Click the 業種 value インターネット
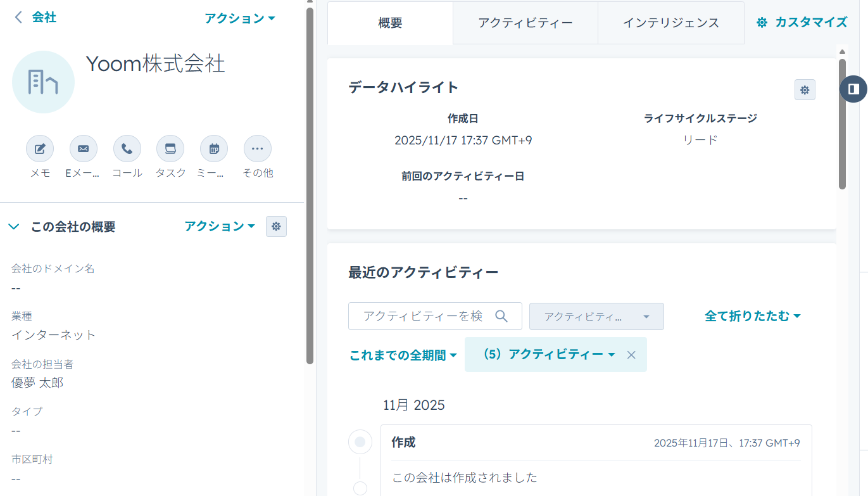This screenshot has height=496, width=868. coord(54,335)
